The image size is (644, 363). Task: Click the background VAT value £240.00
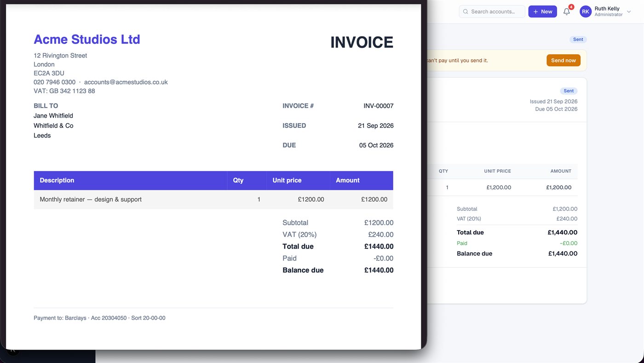pos(567,219)
